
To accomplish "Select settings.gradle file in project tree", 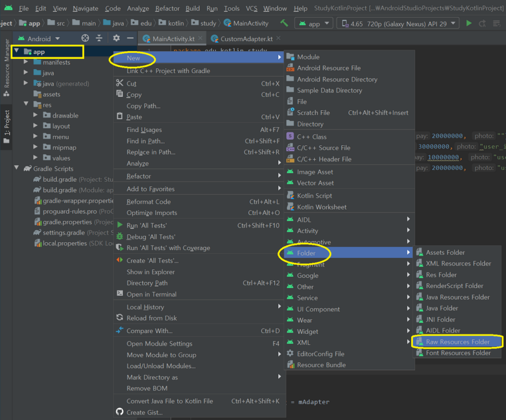I will pyautogui.click(x=64, y=233).
